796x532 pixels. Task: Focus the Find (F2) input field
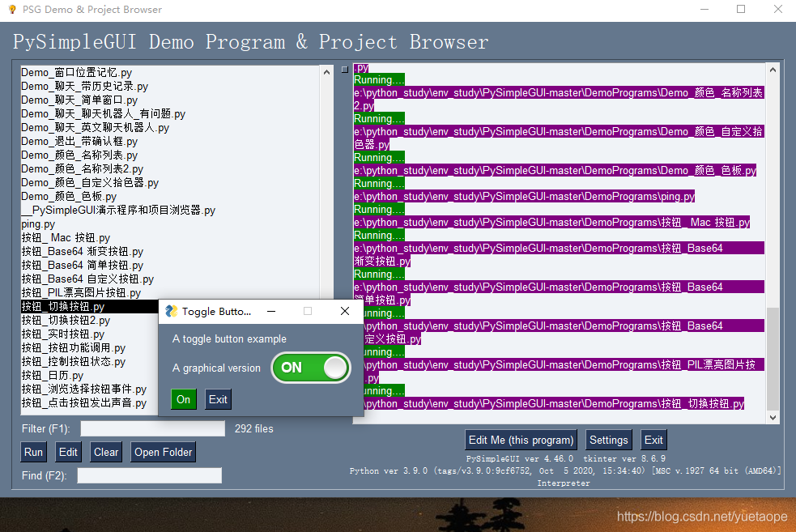tap(149, 475)
